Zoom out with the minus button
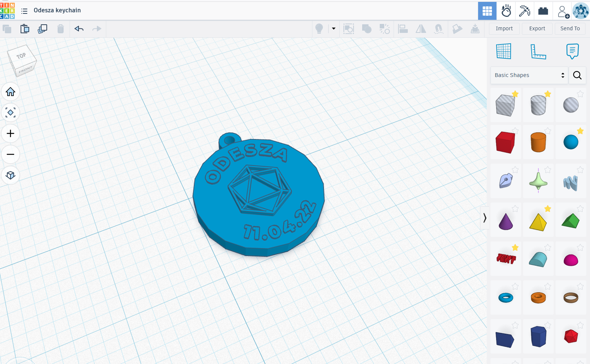The width and height of the screenshot is (590, 364). [x=10, y=154]
